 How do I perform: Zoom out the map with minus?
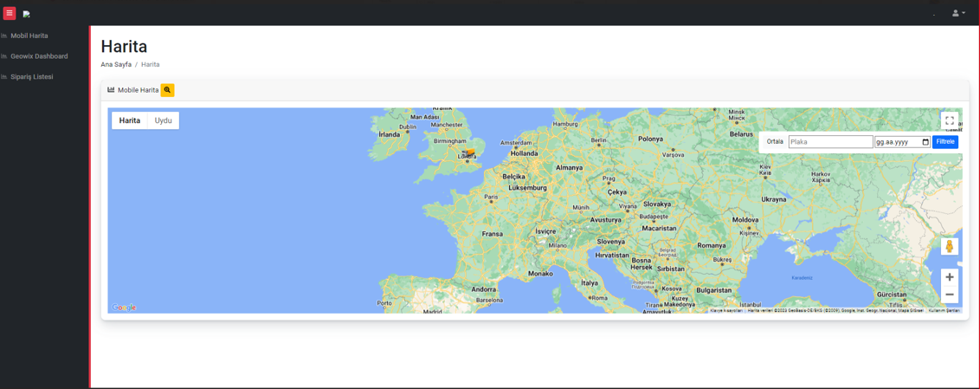[x=950, y=295]
